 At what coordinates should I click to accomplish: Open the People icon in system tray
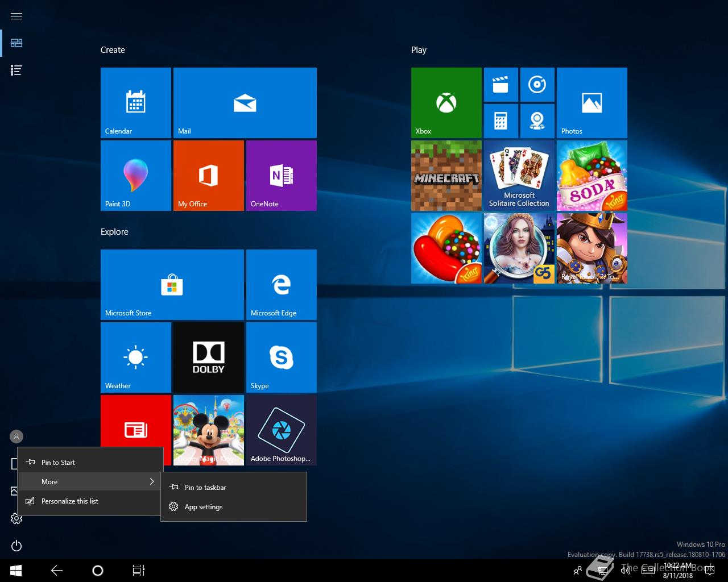(x=578, y=571)
